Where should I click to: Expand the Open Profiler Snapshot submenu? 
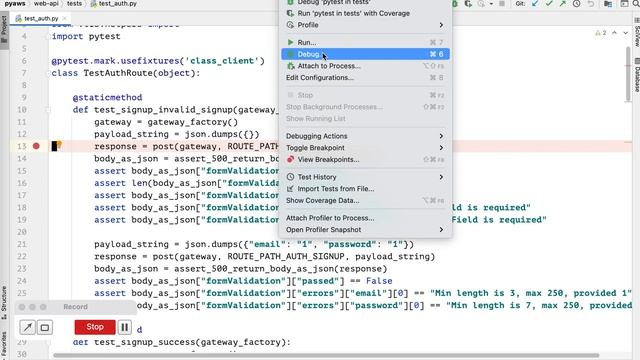tap(365, 229)
